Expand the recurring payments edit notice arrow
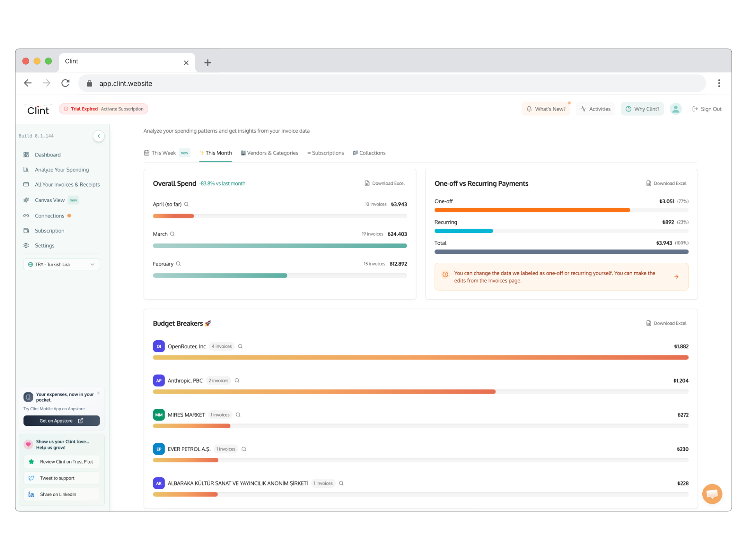Viewport: 747px width, 560px height. point(677,276)
